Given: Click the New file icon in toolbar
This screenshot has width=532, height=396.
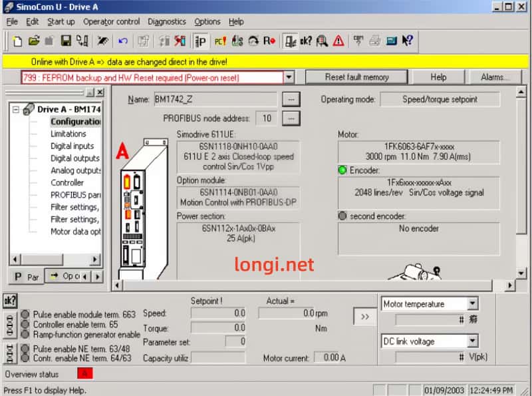Looking at the screenshot, I should click(x=18, y=41).
